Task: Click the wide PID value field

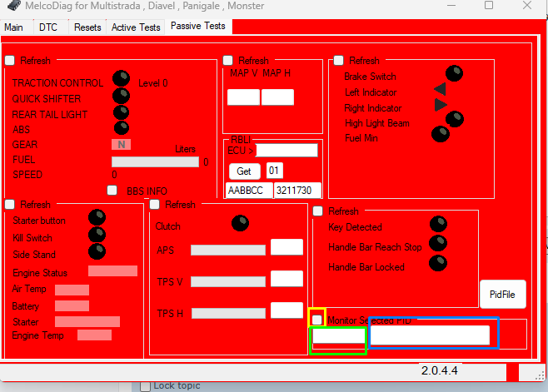Action: coord(430,335)
